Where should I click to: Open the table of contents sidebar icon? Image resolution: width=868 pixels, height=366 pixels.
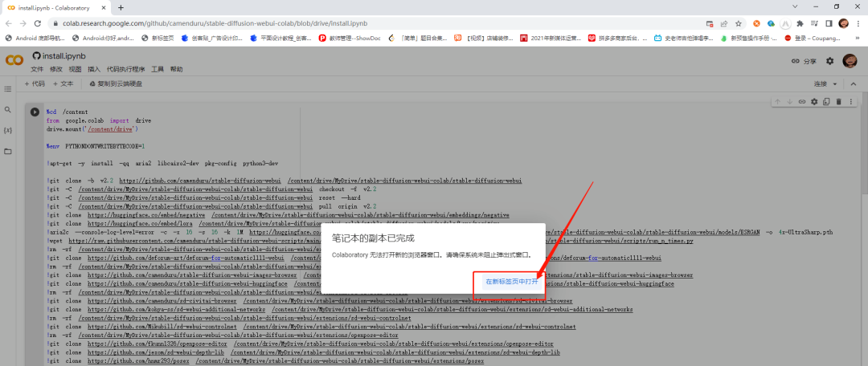(8, 89)
